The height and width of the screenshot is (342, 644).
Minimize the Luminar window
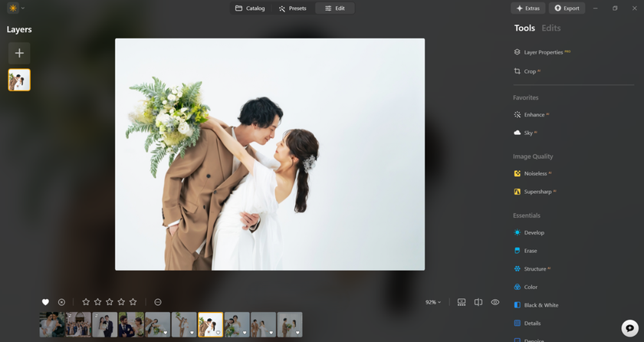pos(595,8)
